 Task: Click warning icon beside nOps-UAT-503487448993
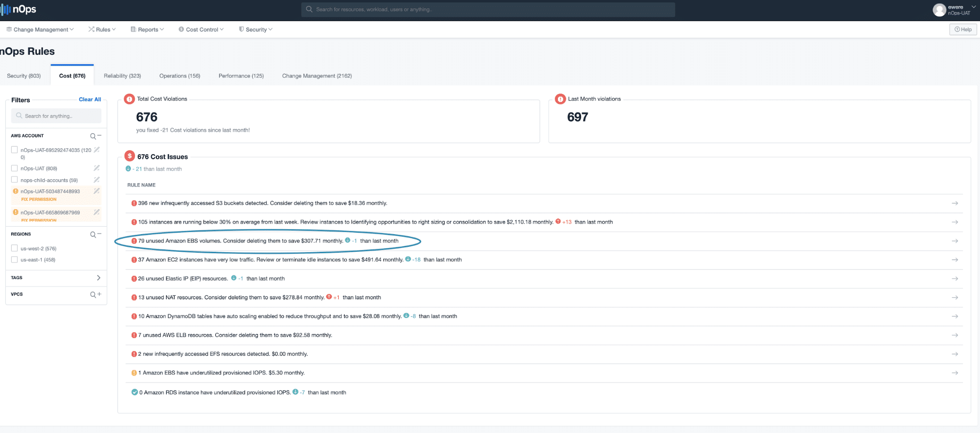click(16, 191)
